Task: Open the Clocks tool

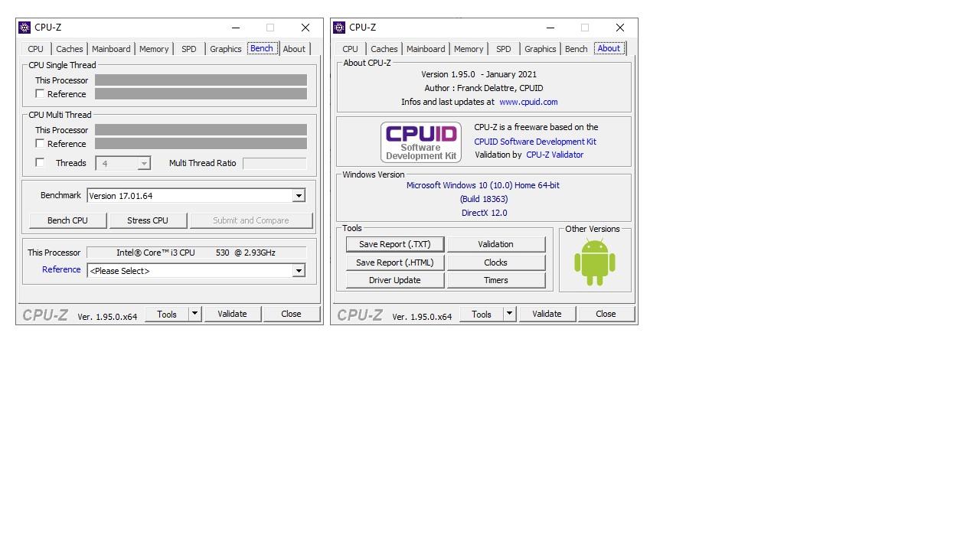Action: (496, 262)
